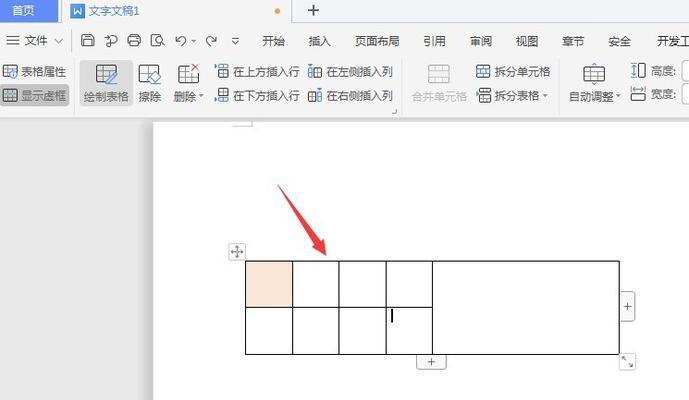Click 在下方插入行 insert row below
The image size is (689, 400).
[x=257, y=95]
